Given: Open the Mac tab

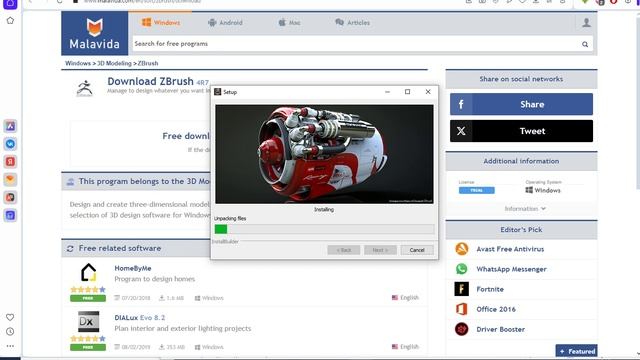Looking at the screenshot, I should click(289, 22).
